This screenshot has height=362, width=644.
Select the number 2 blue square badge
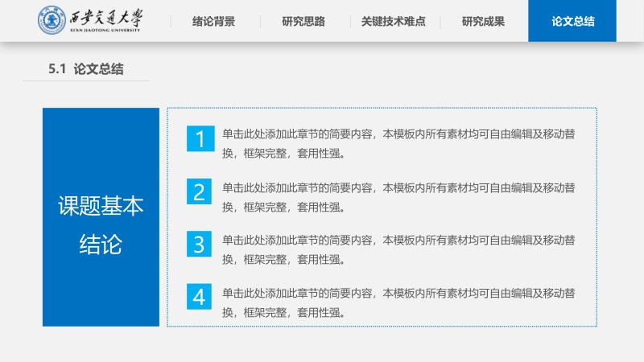(x=199, y=191)
